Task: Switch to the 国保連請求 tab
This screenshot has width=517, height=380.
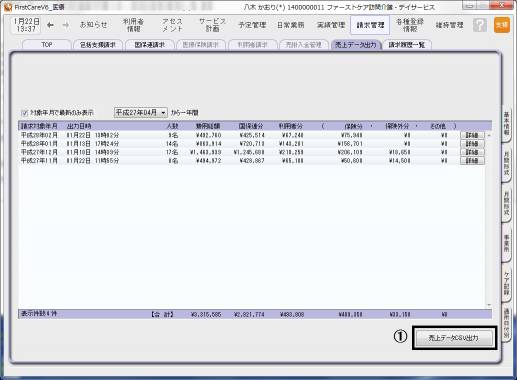Action: 150,45
